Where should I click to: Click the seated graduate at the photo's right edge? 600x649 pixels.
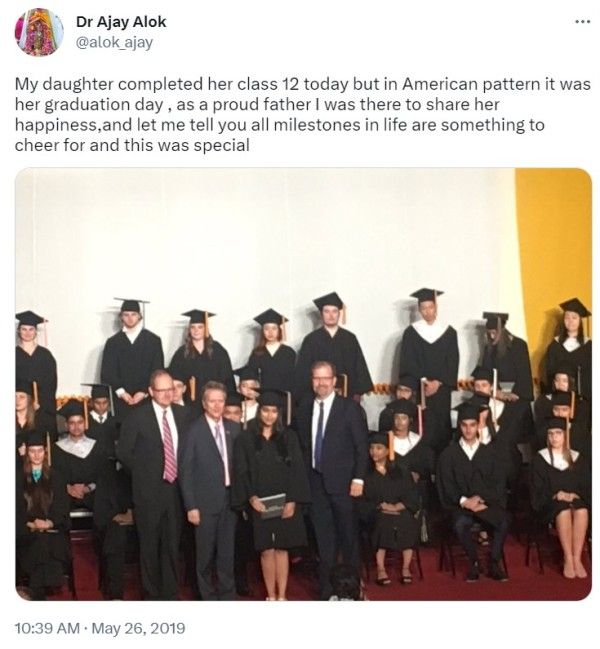(x=562, y=497)
